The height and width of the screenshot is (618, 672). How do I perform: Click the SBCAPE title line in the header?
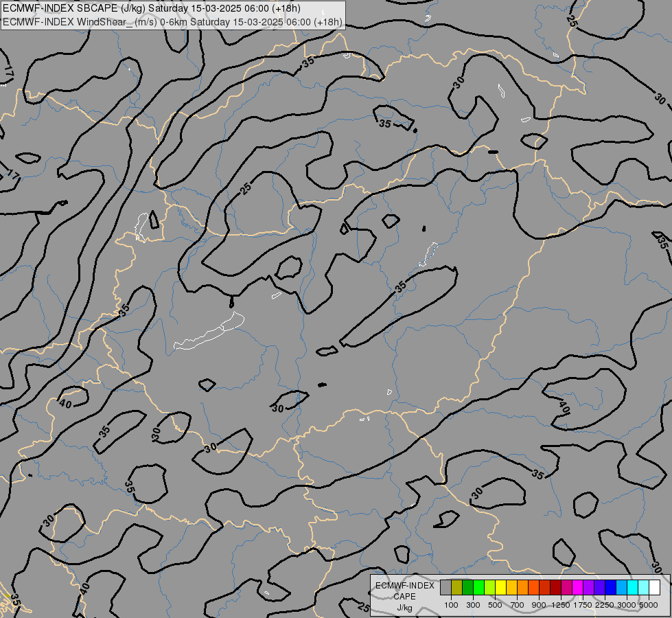tap(151, 8)
